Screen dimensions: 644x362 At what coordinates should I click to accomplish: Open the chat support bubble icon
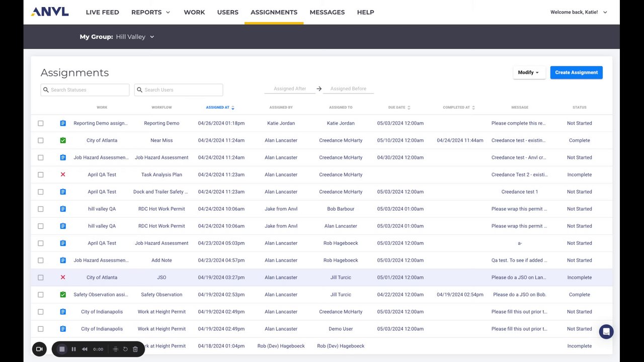coord(606,331)
